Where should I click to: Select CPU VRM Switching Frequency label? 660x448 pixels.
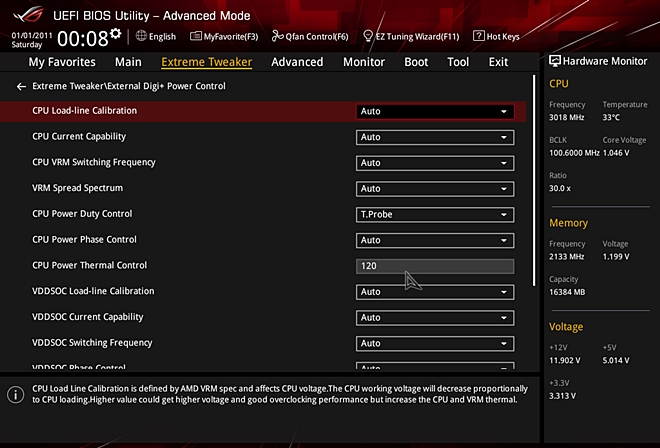(94, 162)
